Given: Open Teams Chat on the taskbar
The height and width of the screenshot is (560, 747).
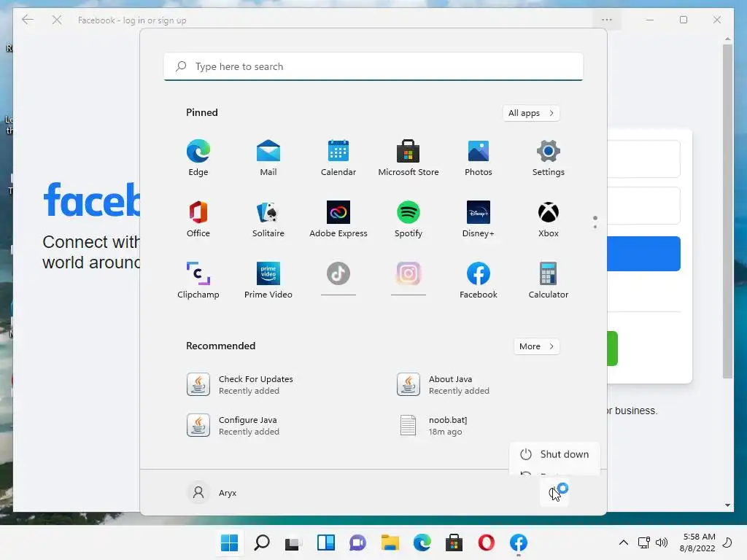Looking at the screenshot, I should point(357,542).
